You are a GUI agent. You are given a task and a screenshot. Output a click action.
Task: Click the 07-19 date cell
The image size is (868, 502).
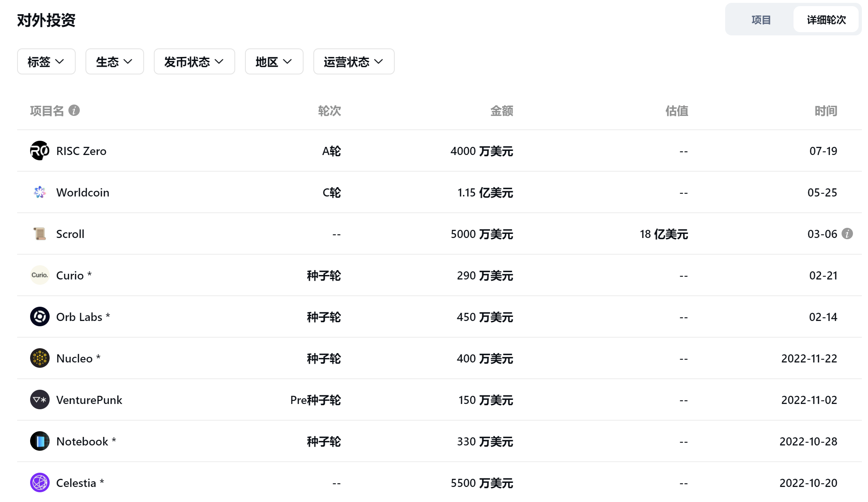[x=823, y=151]
